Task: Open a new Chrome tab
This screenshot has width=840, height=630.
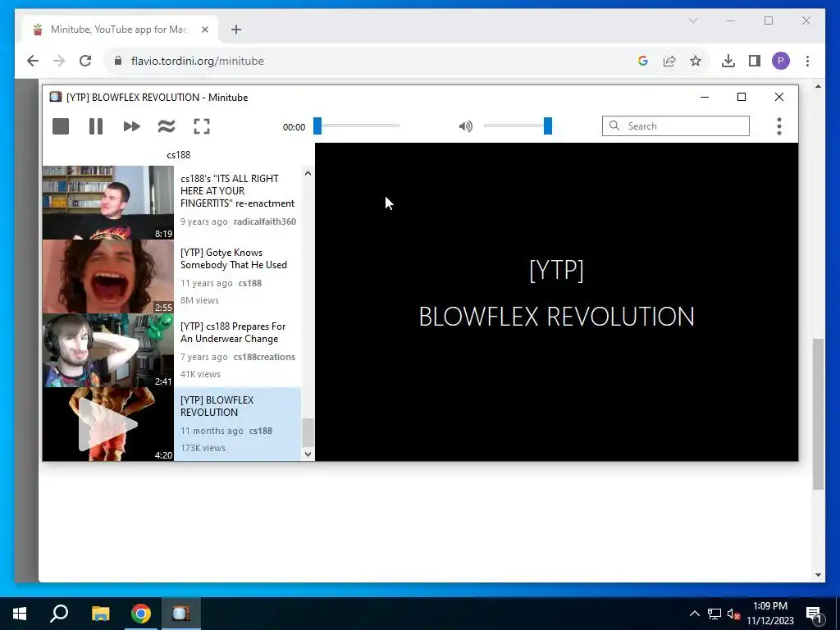Action: pos(236,30)
